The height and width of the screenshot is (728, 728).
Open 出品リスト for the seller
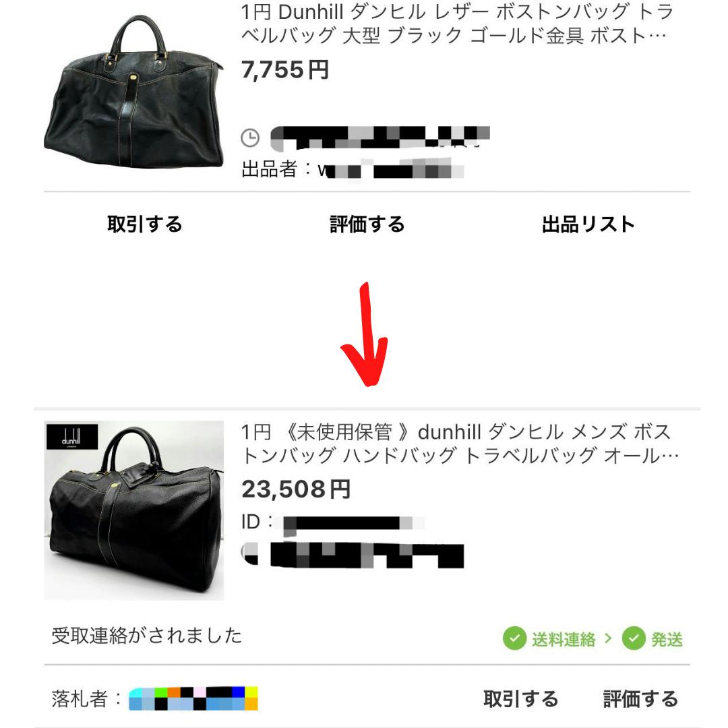pyautogui.click(x=588, y=224)
